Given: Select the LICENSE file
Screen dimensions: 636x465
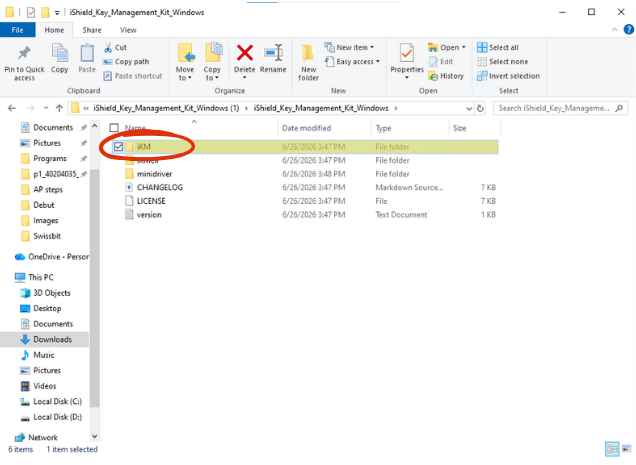Looking at the screenshot, I should point(151,201).
